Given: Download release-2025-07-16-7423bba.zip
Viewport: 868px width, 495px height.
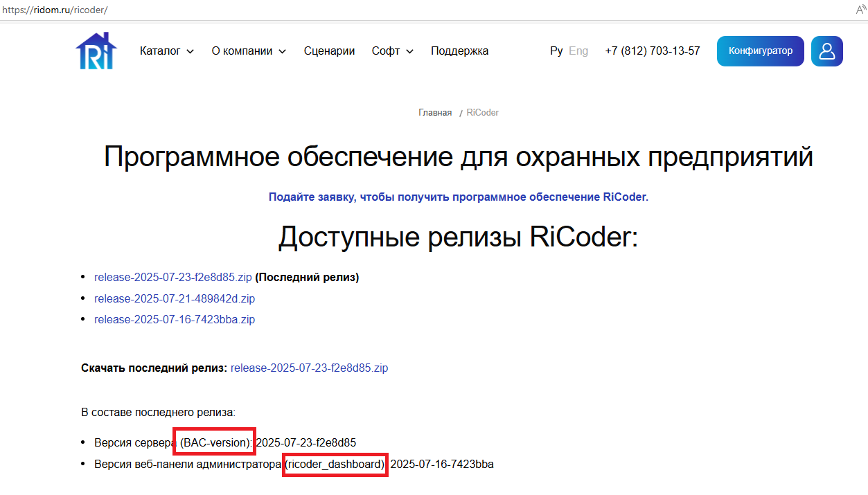Looking at the screenshot, I should [175, 320].
